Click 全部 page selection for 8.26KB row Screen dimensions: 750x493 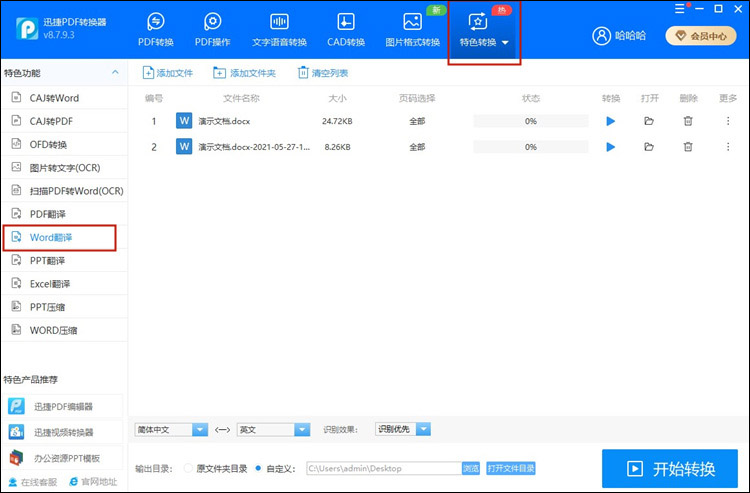tap(417, 147)
